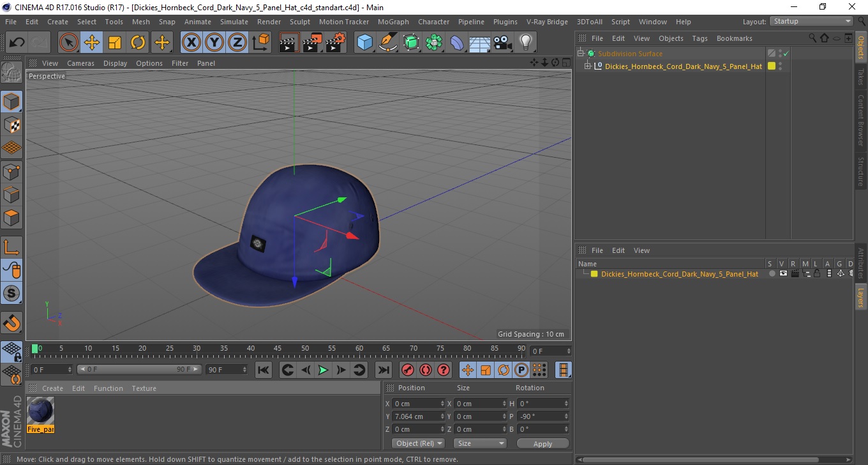Activate the Scale tool
868x465 pixels.
tap(115, 43)
